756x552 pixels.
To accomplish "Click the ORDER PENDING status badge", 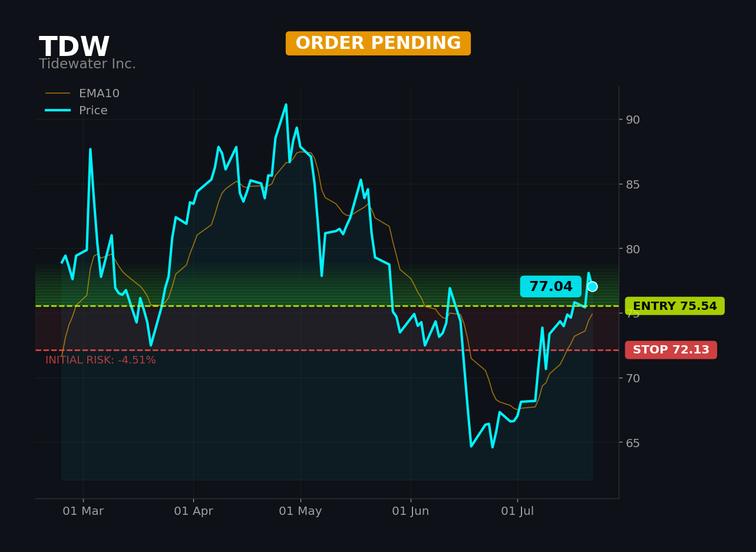I will coord(378,44).
